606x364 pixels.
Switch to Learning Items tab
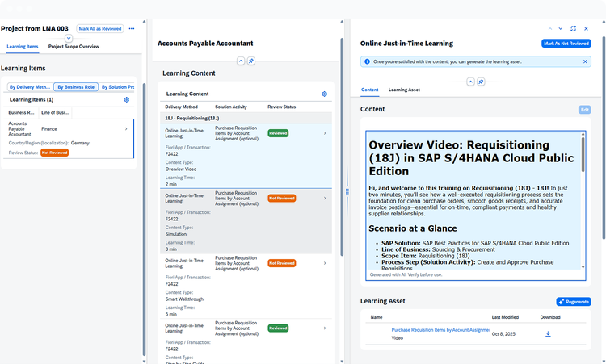23,47
